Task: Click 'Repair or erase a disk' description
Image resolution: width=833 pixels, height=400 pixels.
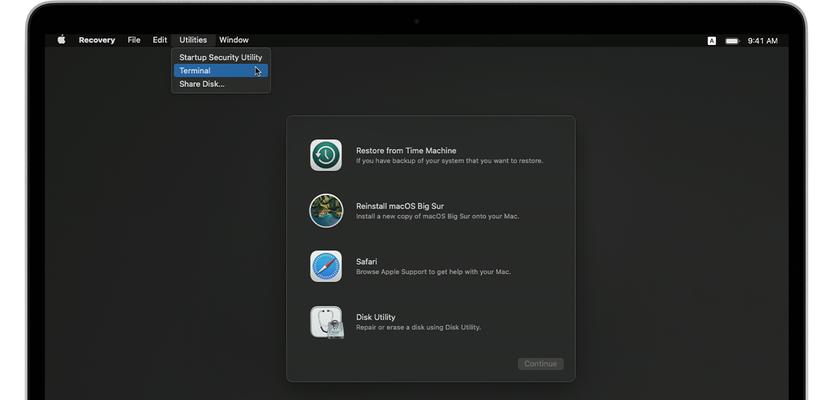Action: [419, 328]
